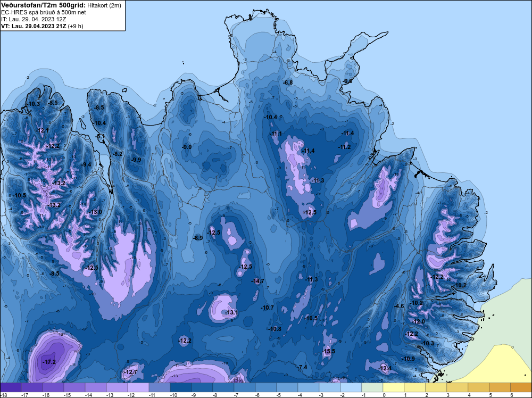The width and height of the screenshot is (532, 398).
Task: Click the -12.0 temperature value
Action: click(x=418, y=322)
